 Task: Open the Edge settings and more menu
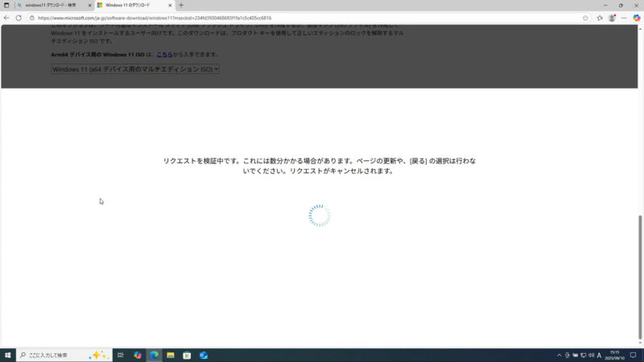624,18
